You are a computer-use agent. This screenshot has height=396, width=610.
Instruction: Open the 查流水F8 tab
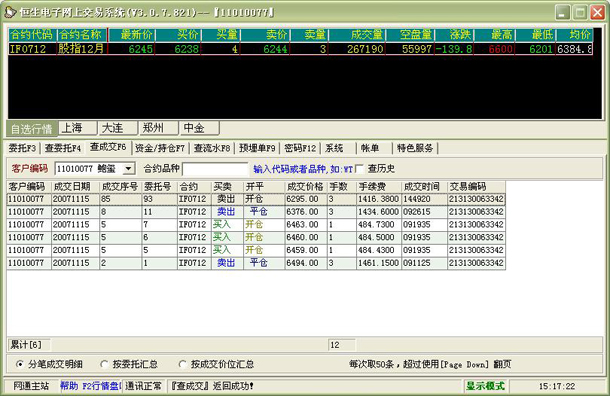point(212,148)
